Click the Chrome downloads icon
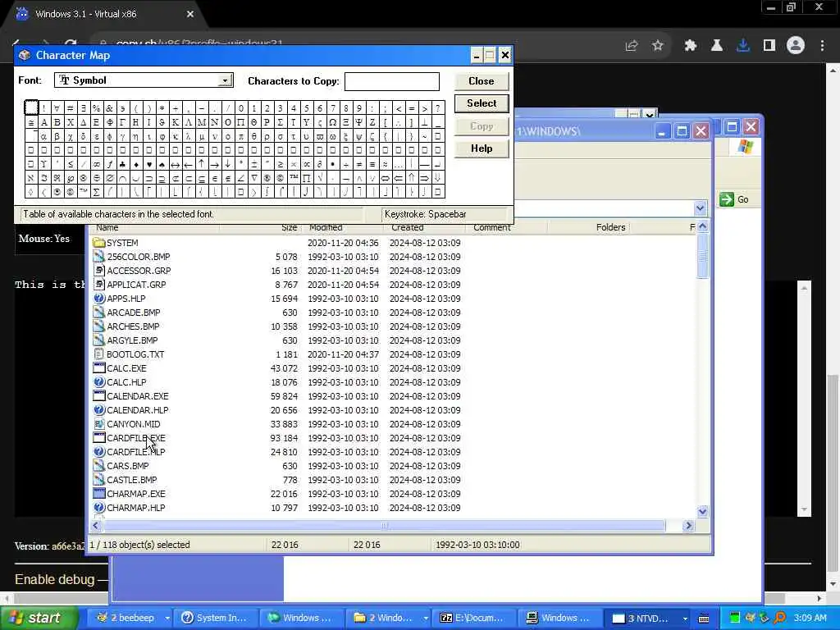Image resolution: width=840 pixels, height=630 pixels. [x=743, y=46]
